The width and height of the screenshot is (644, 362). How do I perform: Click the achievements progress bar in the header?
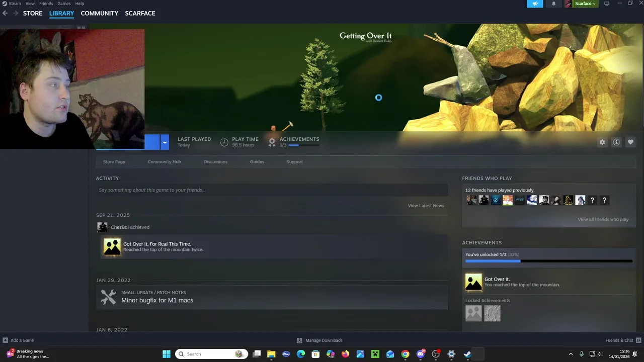[303, 145]
